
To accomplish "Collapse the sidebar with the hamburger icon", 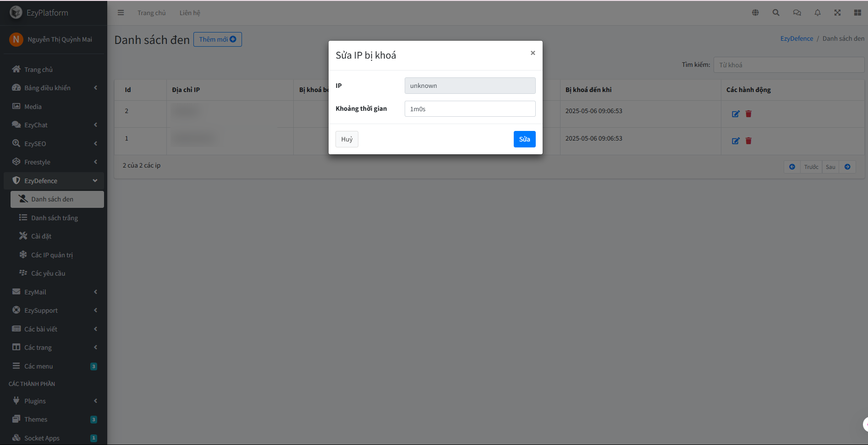I will pyautogui.click(x=121, y=12).
